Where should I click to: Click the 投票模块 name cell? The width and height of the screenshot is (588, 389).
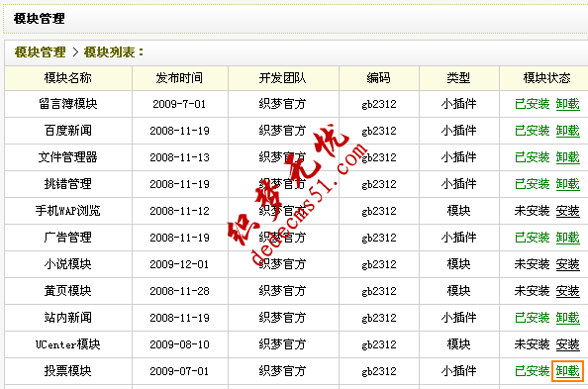coord(68,371)
